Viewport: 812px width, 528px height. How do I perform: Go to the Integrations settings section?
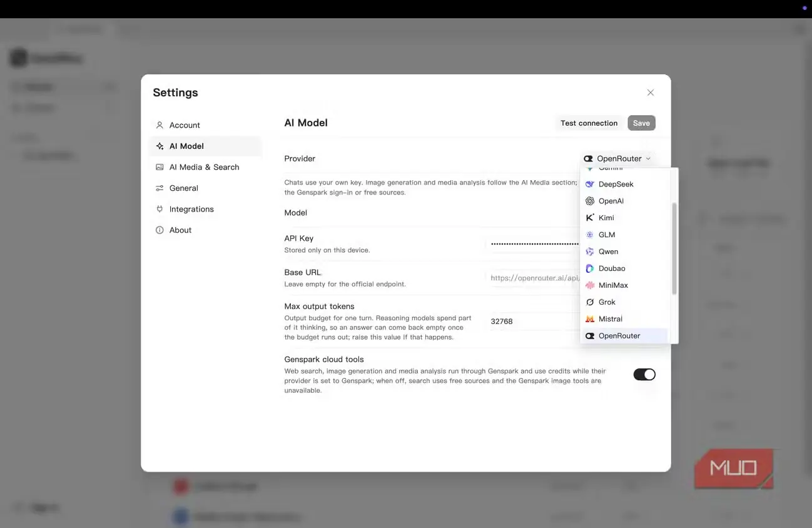pyautogui.click(x=206, y=209)
